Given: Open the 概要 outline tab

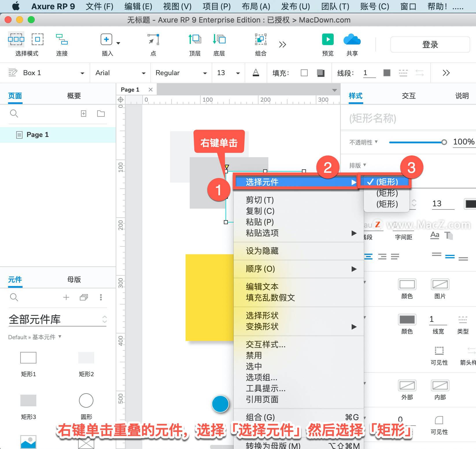Looking at the screenshot, I should coord(74,96).
